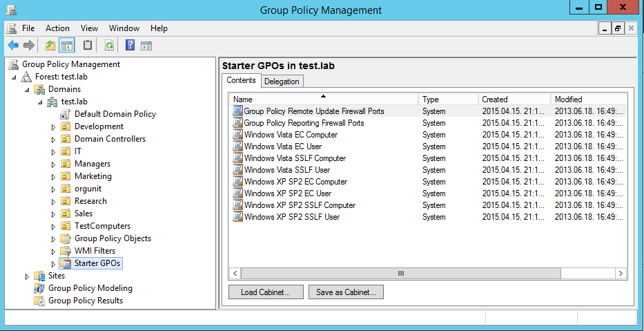This screenshot has width=644, height=331.
Task: Click the Save as Cabinet... button
Action: [x=346, y=292]
